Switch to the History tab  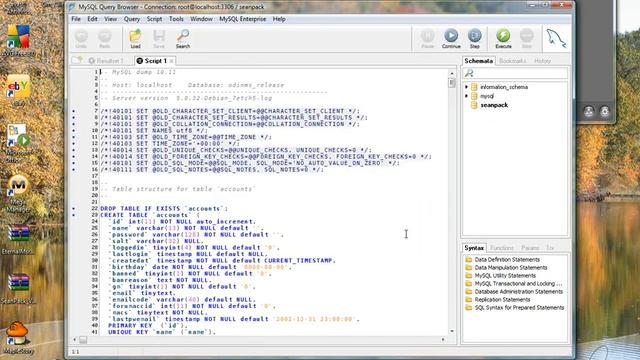click(x=542, y=61)
